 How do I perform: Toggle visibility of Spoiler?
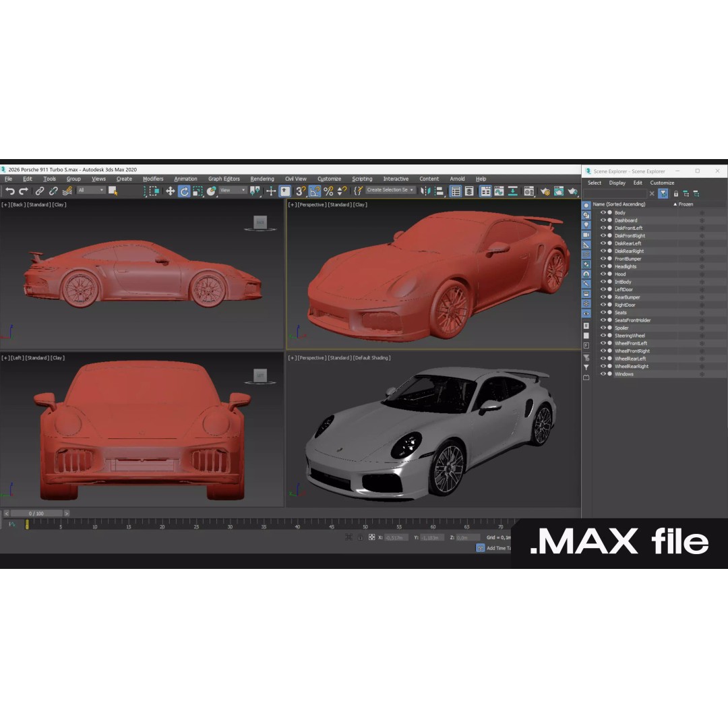pos(603,328)
